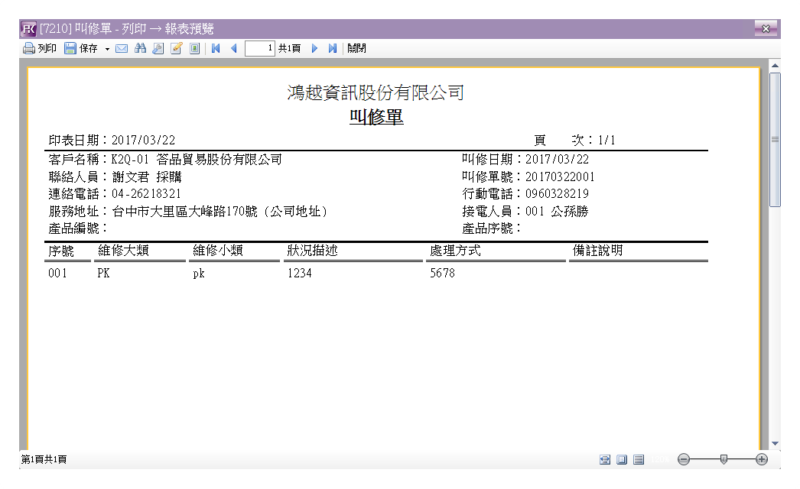This screenshot has width=800, height=489.
Task: Click the vertical scrollbar thumb
Action: [x=775, y=139]
